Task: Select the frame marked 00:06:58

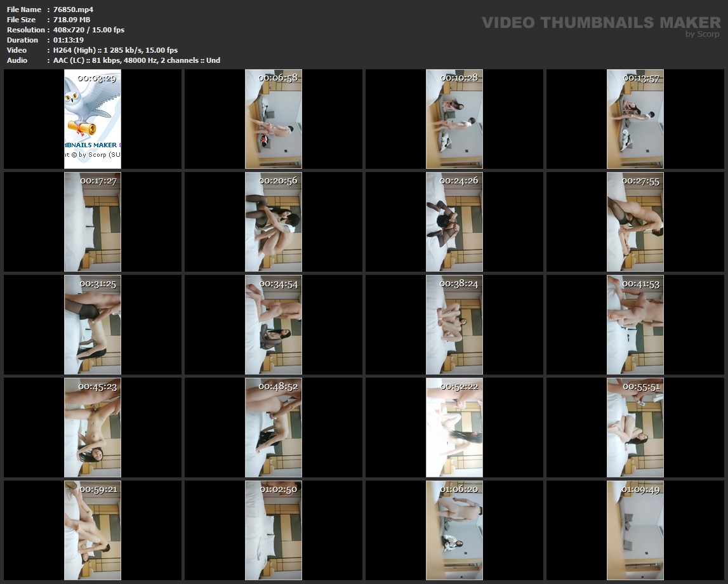Action: [274, 119]
